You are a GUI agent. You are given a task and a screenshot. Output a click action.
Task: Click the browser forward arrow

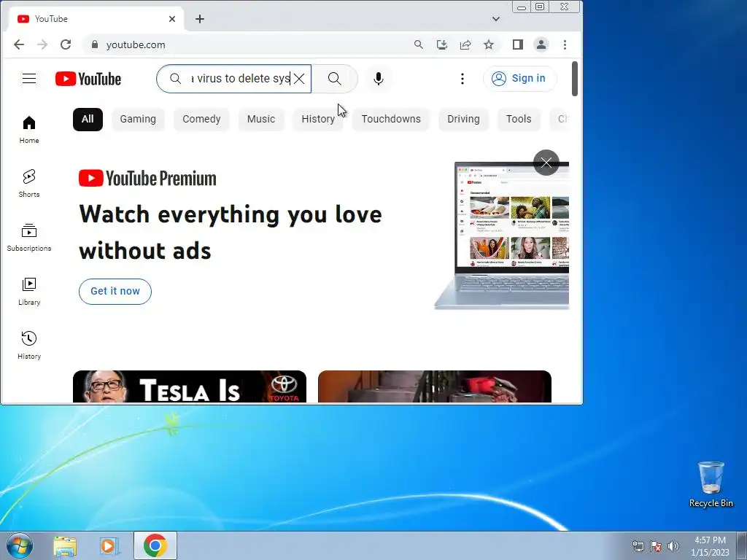(42, 44)
